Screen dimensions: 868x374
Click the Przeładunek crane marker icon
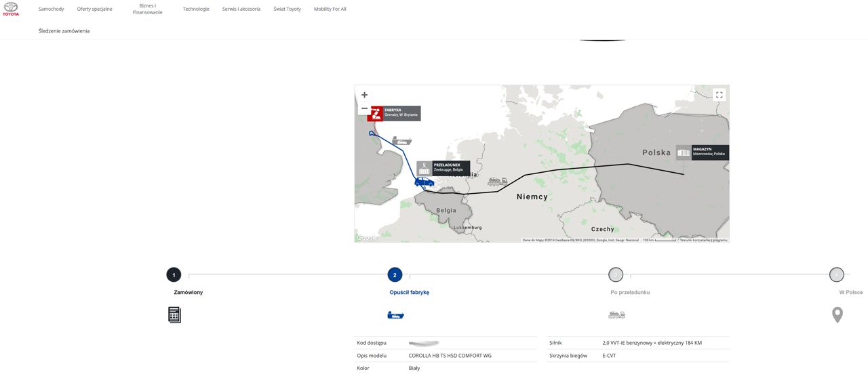(425, 168)
